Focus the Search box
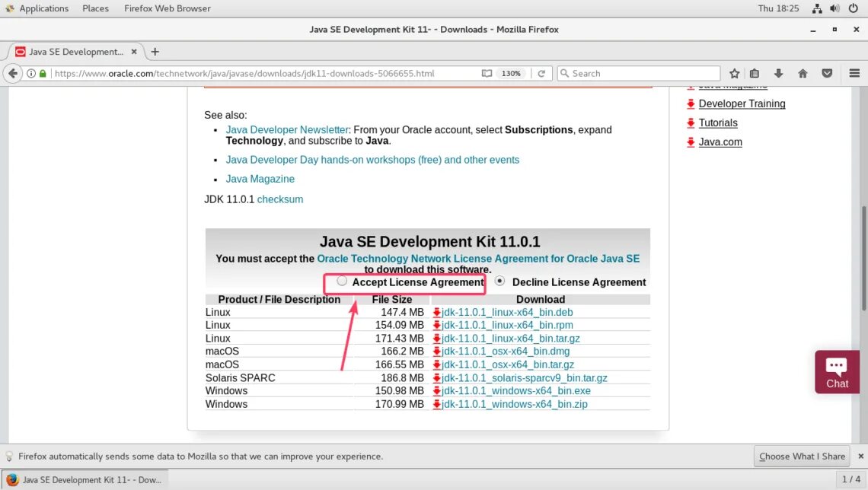868x490 pixels. pos(639,73)
